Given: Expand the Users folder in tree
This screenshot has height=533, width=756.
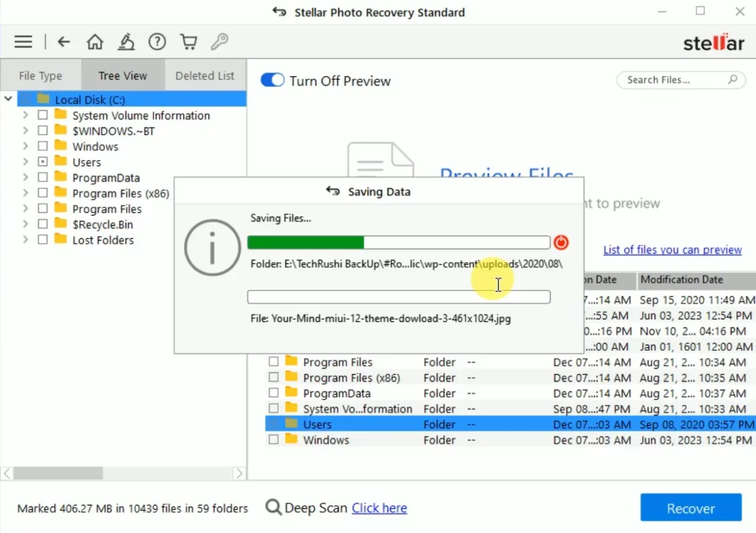Looking at the screenshot, I should coord(25,163).
